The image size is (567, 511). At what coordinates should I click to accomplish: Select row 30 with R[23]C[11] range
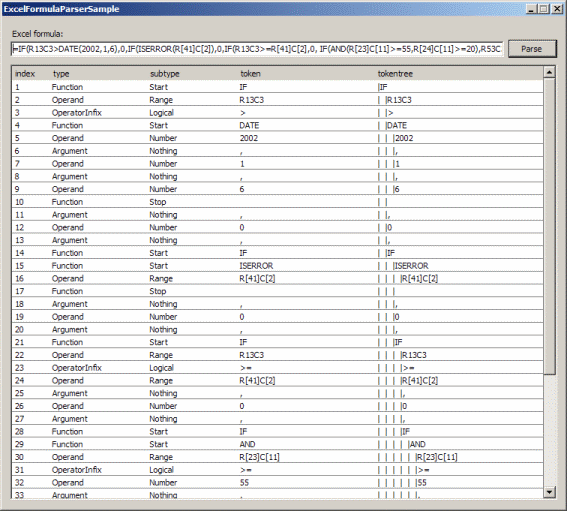click(x=277, y=457)
